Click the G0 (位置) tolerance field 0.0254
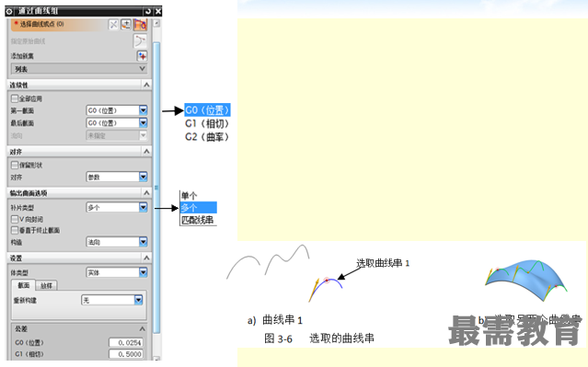The height and width of the screenshot is (367, 588). 126,343
